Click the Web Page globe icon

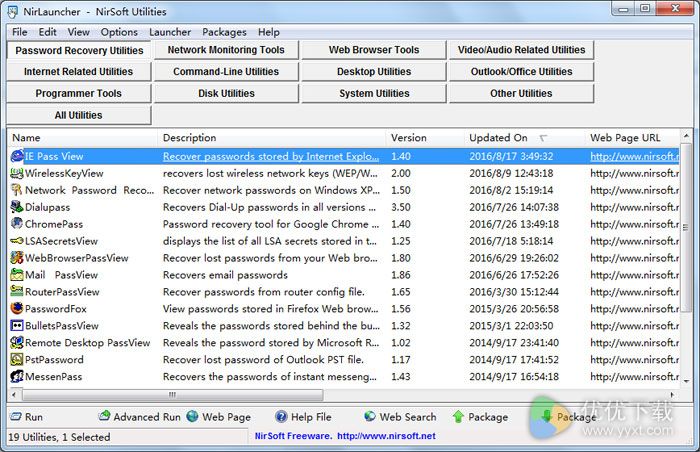tap(192, 416)
